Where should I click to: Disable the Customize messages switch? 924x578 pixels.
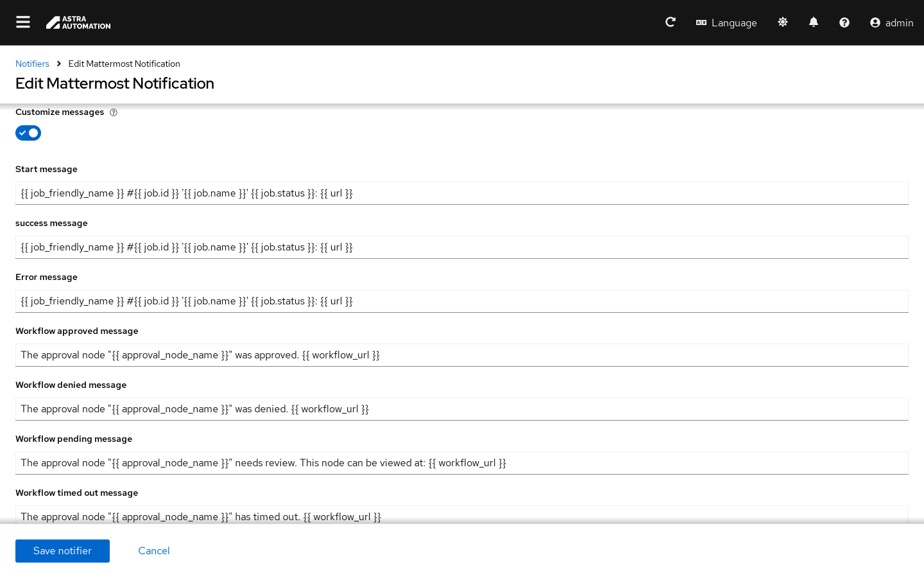(x=28, y=133)
